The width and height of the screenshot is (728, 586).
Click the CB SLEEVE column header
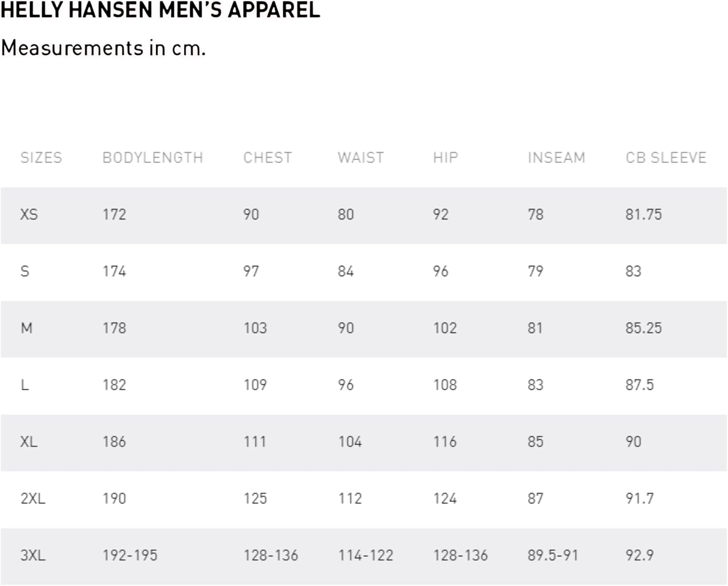pos(666,158)
